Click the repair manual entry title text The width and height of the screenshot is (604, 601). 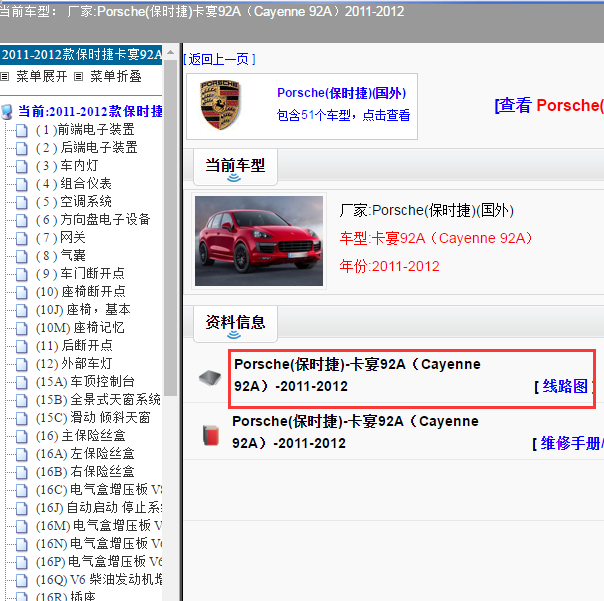click(355, 432)
